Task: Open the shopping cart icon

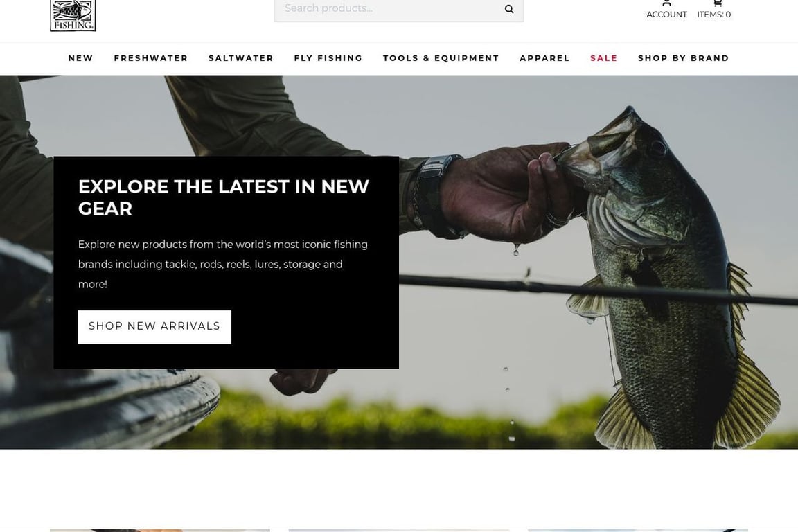Action: [x=718, y=3]
